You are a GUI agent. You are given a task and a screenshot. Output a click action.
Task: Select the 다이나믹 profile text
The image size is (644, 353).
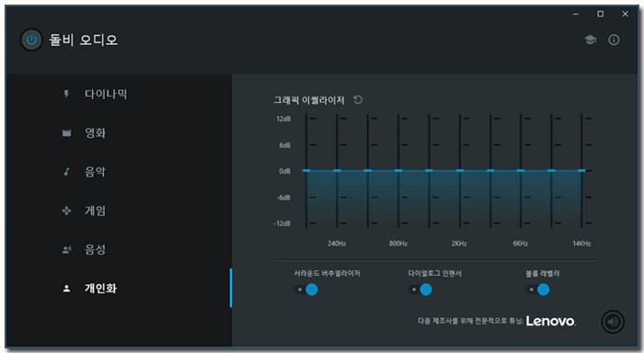point(106,94)
